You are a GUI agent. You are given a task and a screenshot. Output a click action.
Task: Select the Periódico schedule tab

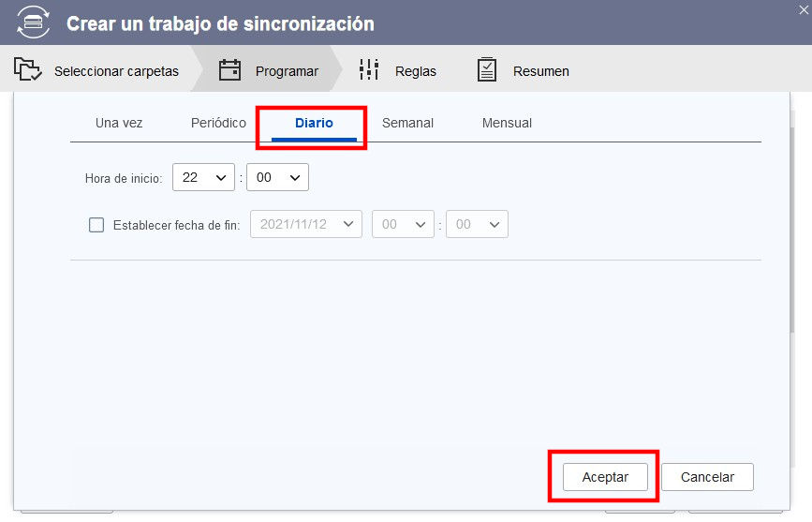[218, 123]
